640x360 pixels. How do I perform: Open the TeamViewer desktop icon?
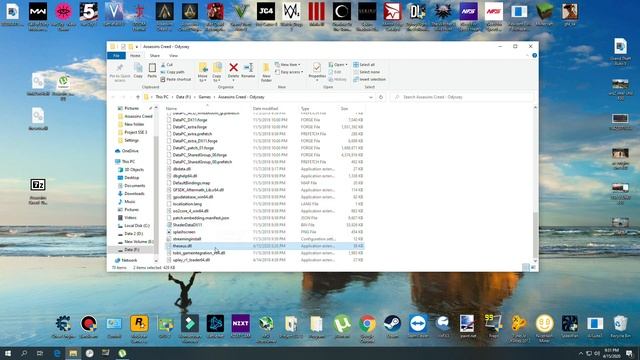[418, 324]
